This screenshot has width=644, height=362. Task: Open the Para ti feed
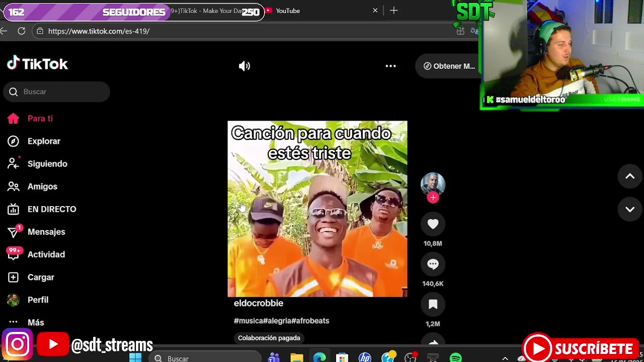point(40,119)
